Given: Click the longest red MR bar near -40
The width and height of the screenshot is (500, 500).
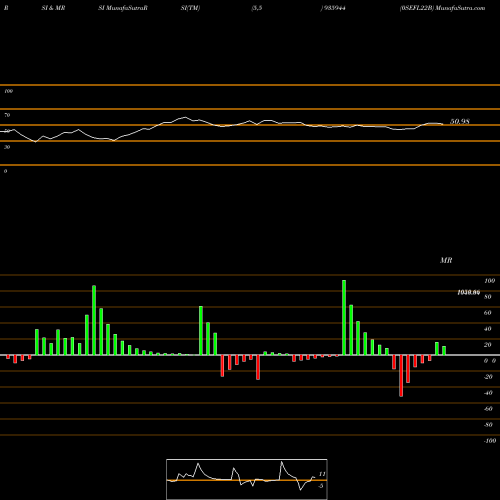Looking at the screenshot, I should point(401,376).
